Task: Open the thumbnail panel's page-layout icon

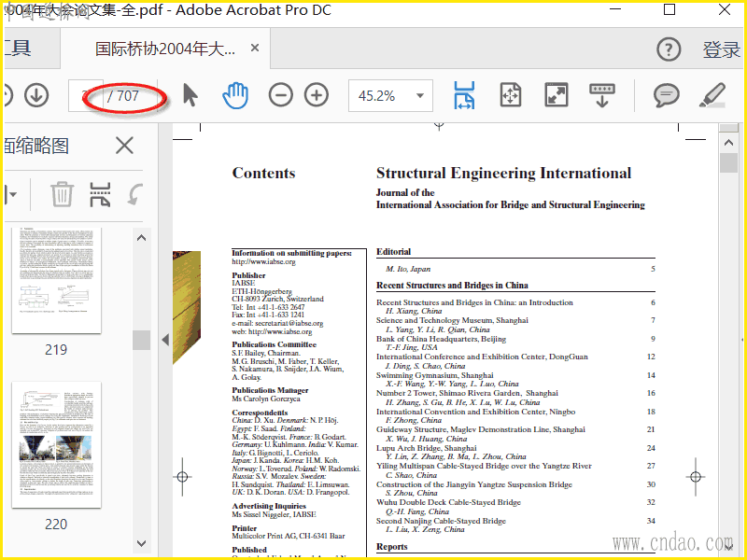Action: pos(100,194)
